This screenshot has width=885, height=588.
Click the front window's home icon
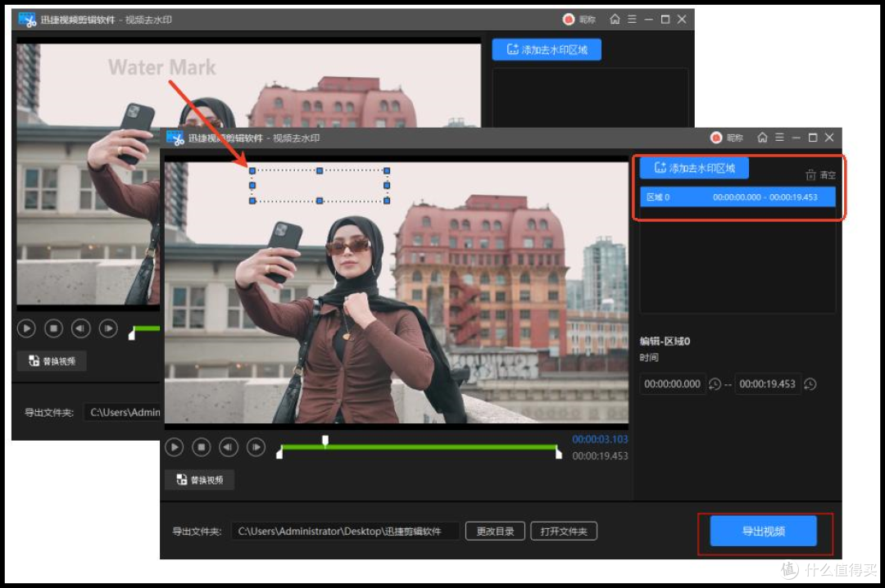(x=762, y=137)
